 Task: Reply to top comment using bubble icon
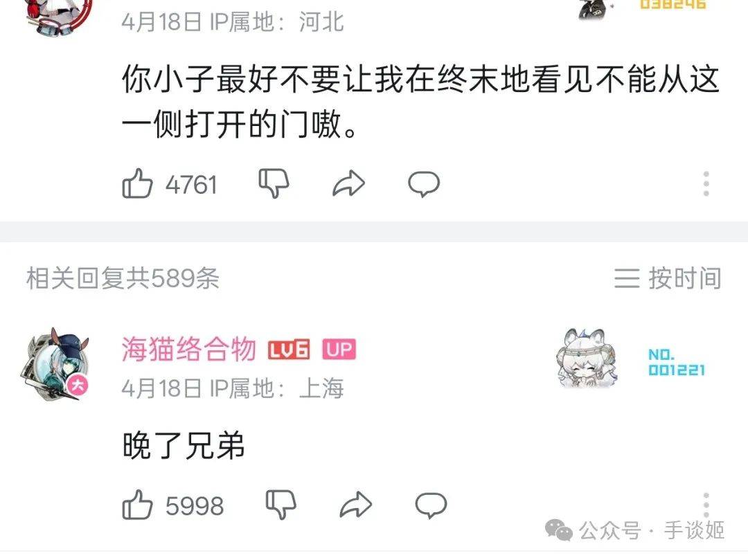[x=424, y=184]
